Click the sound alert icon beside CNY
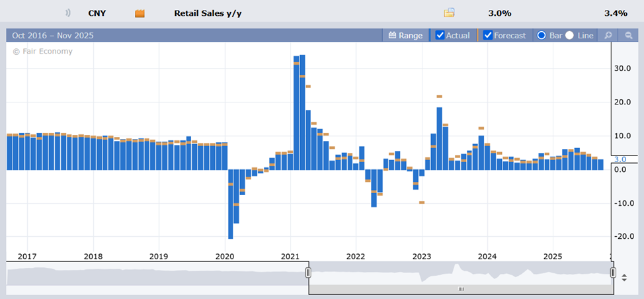Screen dimensions: 644x299 [x=67, y=13]
